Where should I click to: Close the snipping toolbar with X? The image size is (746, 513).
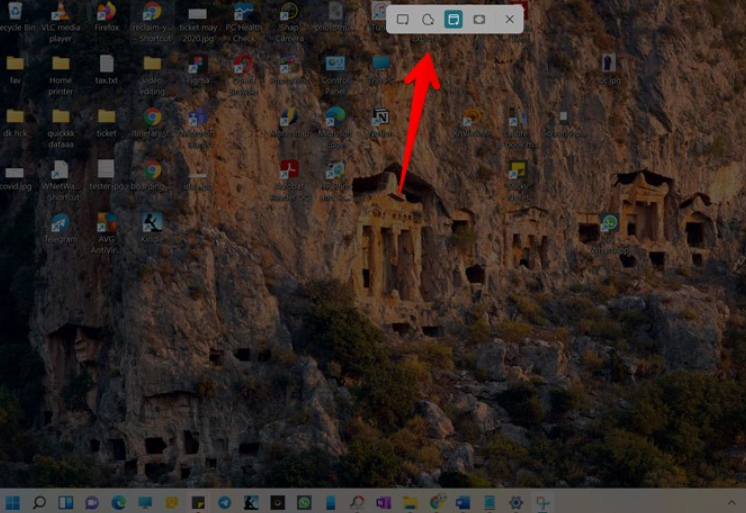510,20
